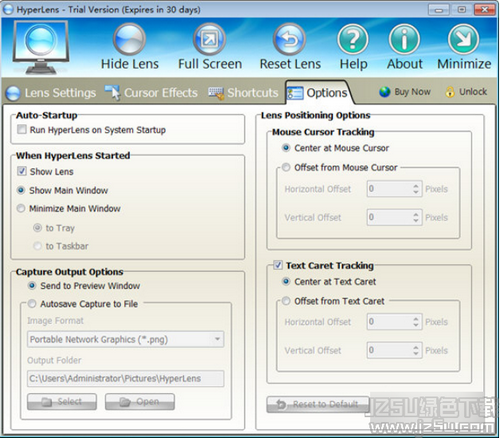This screenshot has height=438, width=500.
Task: Click the Shortcuts keyboard icon
Action: pos(216,93)
